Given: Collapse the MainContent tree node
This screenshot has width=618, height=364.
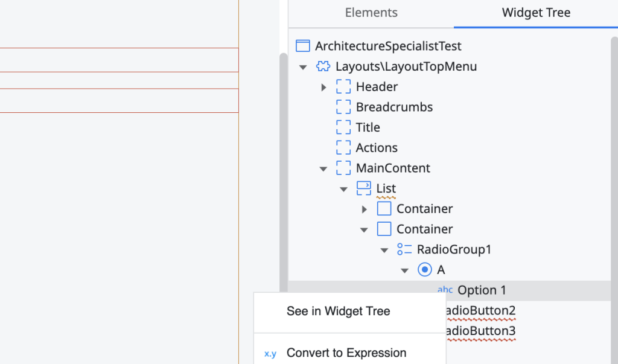Looking at the screenshot, I should (323, 168).
